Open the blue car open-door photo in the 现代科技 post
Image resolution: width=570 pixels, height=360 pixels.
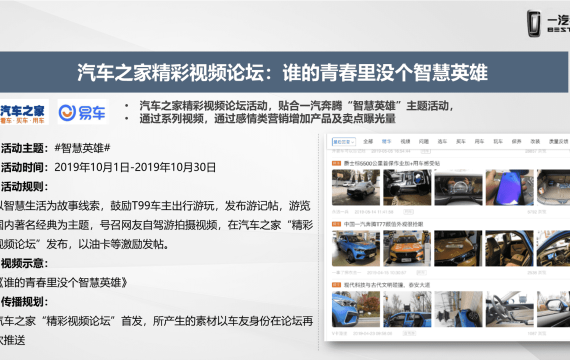point(407,309)
